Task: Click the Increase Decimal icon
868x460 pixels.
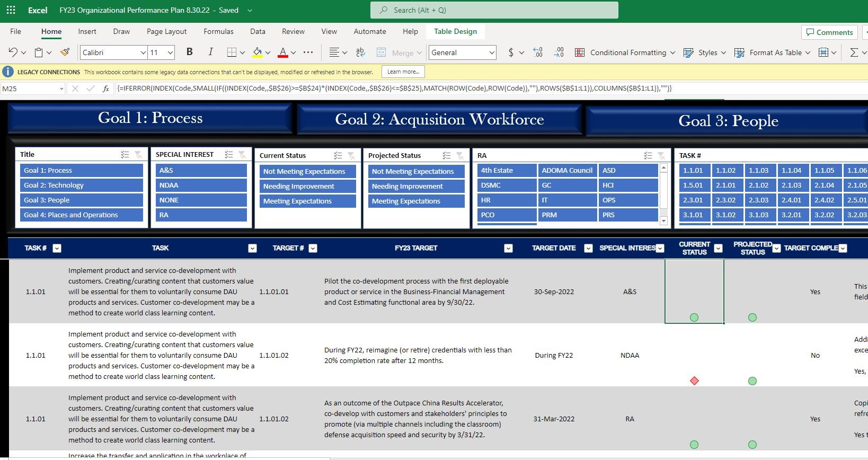Action: (538, 52)
